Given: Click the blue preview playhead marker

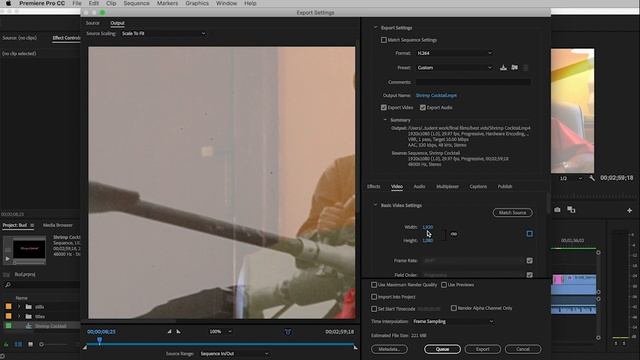Looking at the screenshot, I should point(100,340).
